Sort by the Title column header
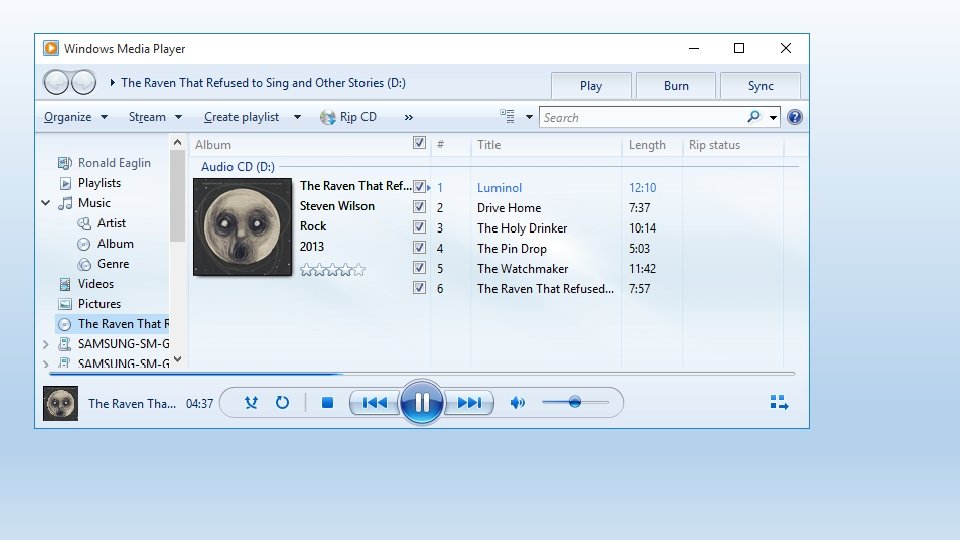960x540 pixels. [x=546, y=145]
